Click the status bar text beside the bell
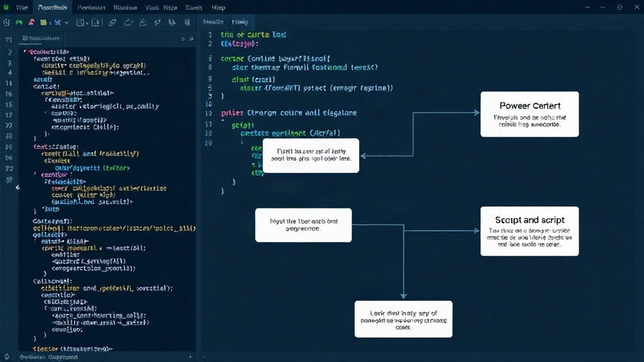Viewport: 644px width, 362px height. 48,357
